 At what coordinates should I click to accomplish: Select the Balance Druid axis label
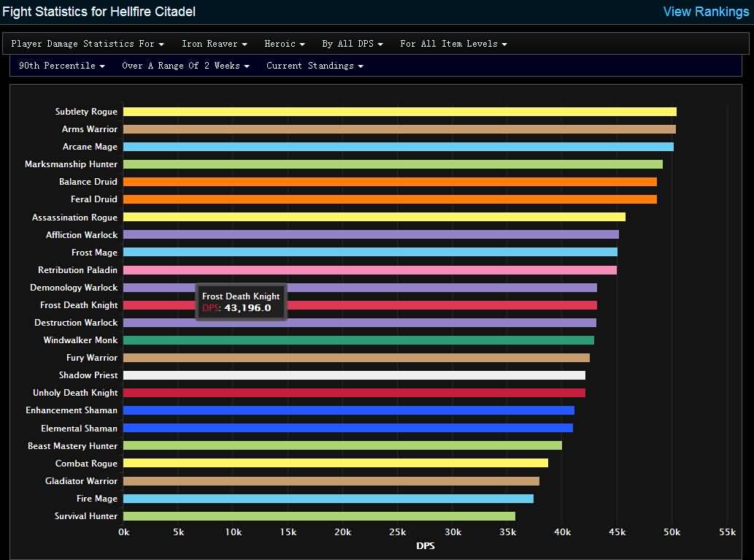pyautogui.click(x=88, y=181)
